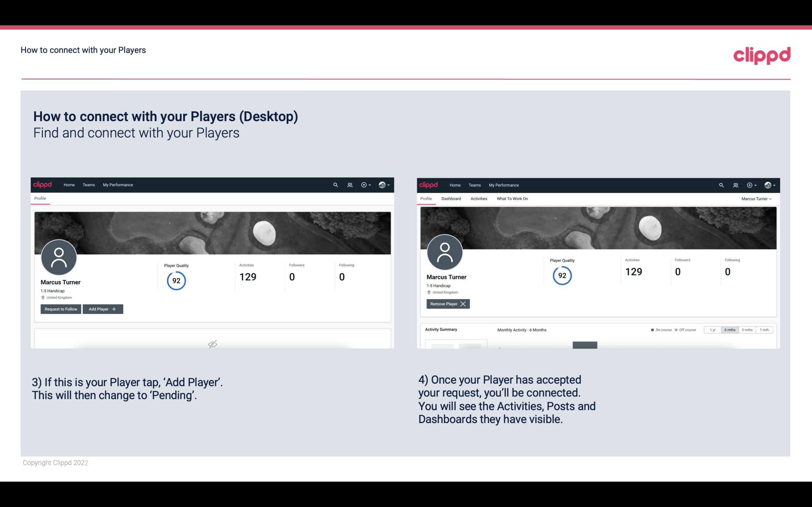The width and height of the screenshot is (812, 507).
Task: Click the Remove Player button
Action: 447,304
